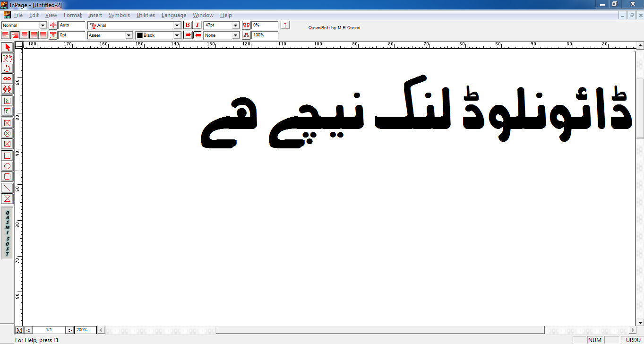Click the URDU keyboard indicator
644x344 pixels.
(632, 339)
